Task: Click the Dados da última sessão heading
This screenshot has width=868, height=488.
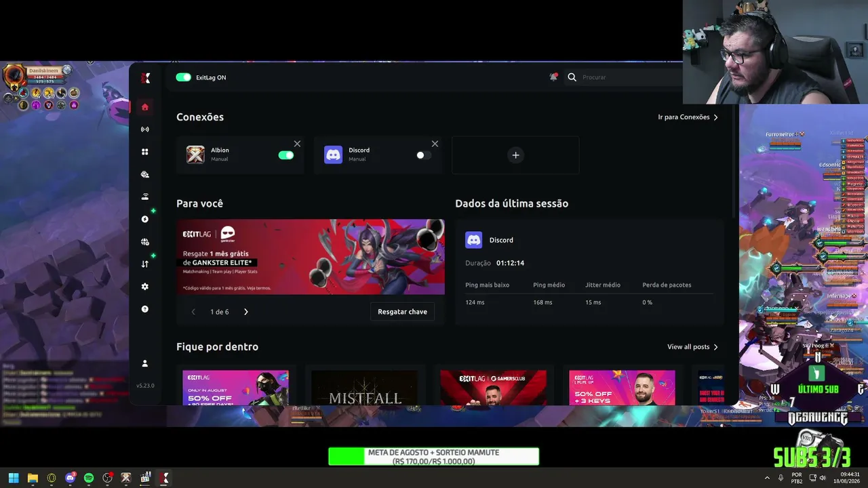Action: click(512, 203)
